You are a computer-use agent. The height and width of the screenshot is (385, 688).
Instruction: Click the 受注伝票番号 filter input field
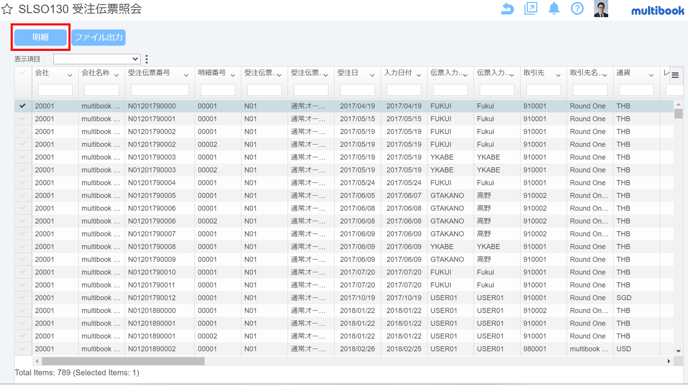tap(160, 90)
